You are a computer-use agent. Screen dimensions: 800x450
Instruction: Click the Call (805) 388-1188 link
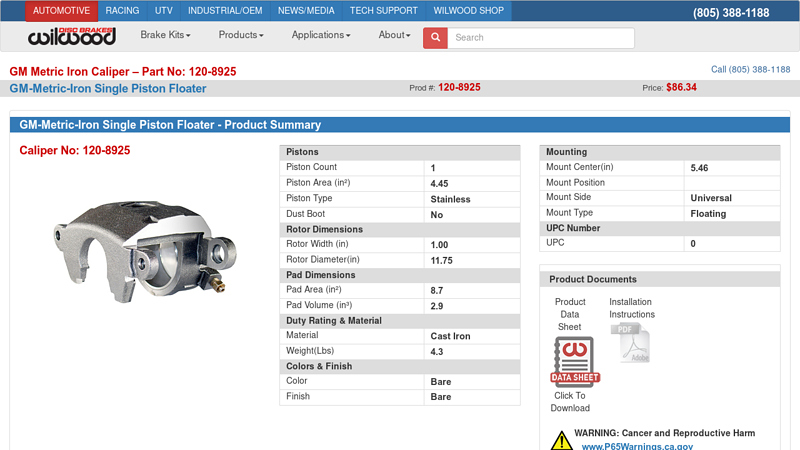pos(750,70)
